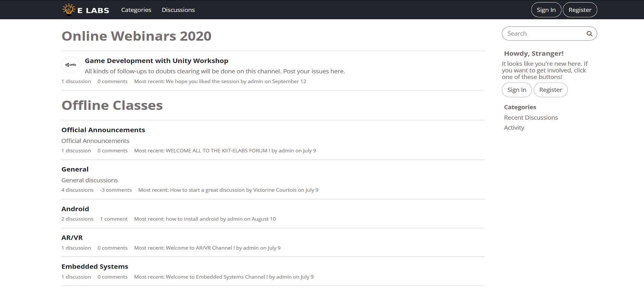Screen dimensions: 644x288
Task: Click the search magnifier icon
Action: 589,34
